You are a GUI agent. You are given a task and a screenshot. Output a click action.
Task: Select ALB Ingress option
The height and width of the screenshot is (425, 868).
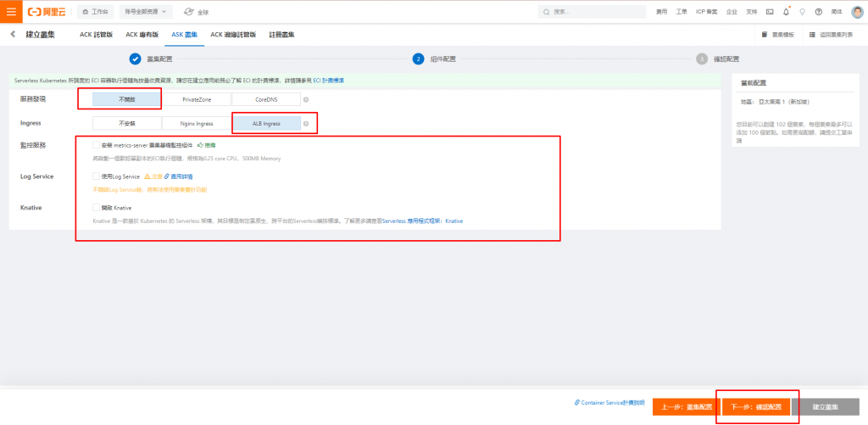266,123
